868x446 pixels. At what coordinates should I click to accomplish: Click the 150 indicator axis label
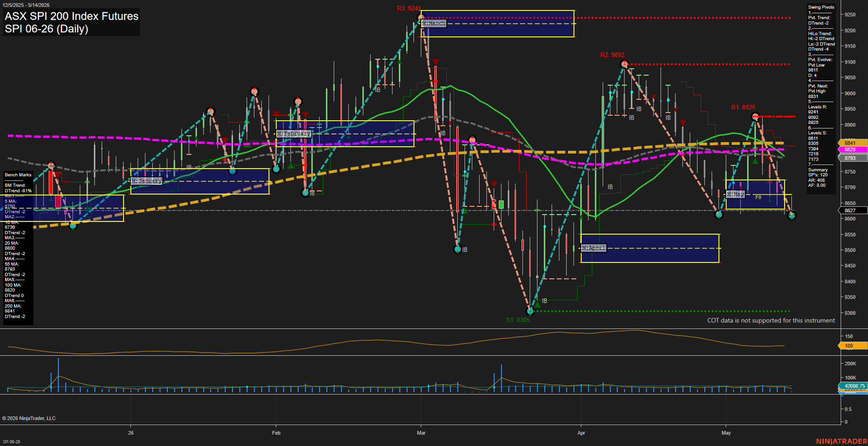(849, 336)
